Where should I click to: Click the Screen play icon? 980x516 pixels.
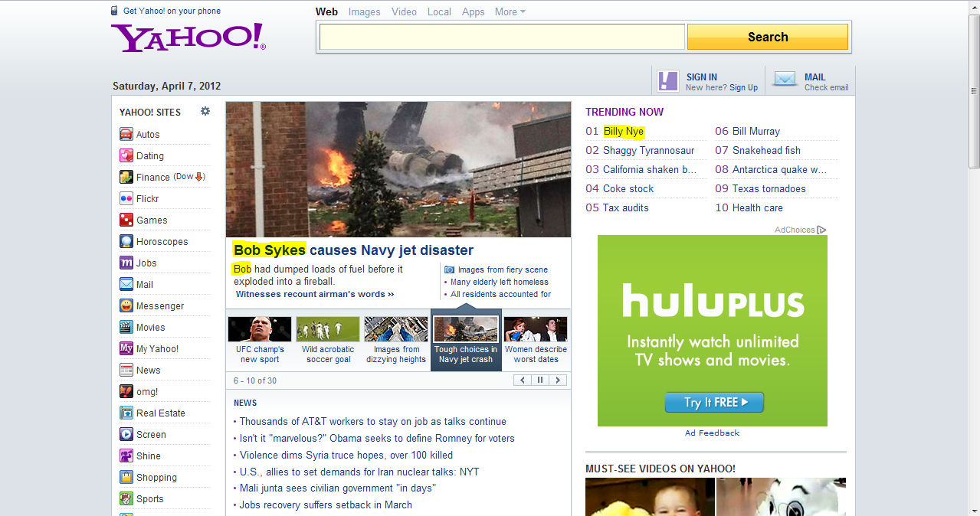126,434
